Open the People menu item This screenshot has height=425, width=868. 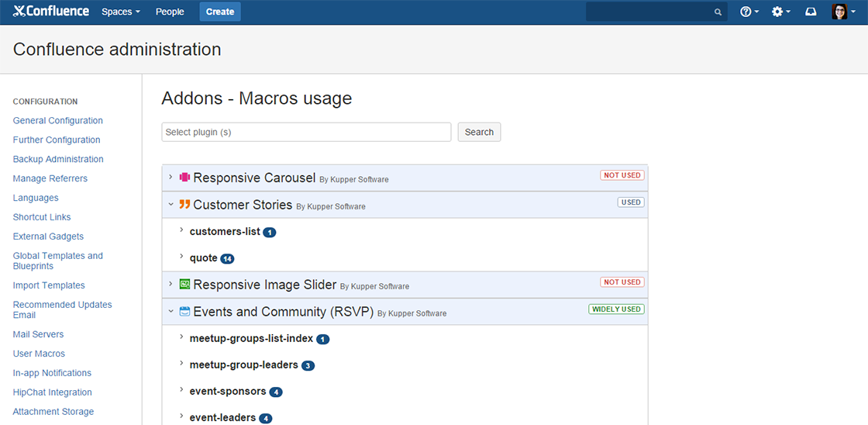(170, 12)
